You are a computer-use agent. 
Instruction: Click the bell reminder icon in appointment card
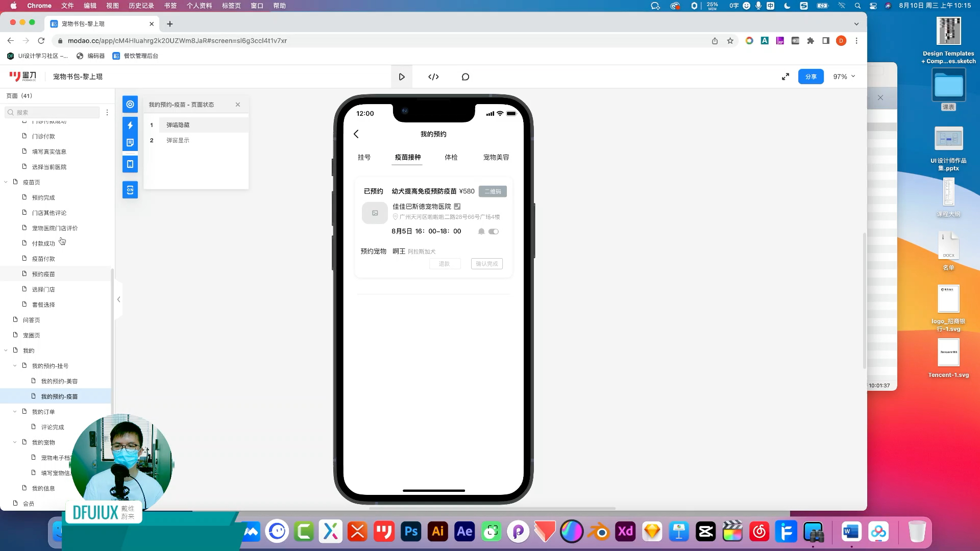click(x=481, y=232)
